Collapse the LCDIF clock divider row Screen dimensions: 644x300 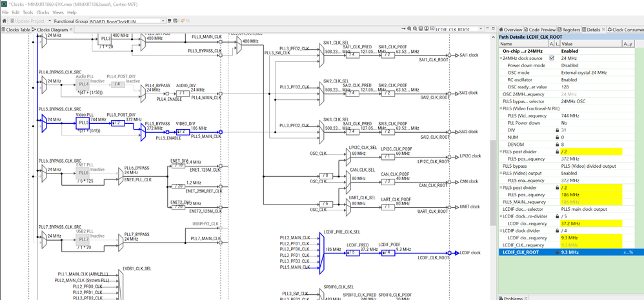tap(501, 230)
